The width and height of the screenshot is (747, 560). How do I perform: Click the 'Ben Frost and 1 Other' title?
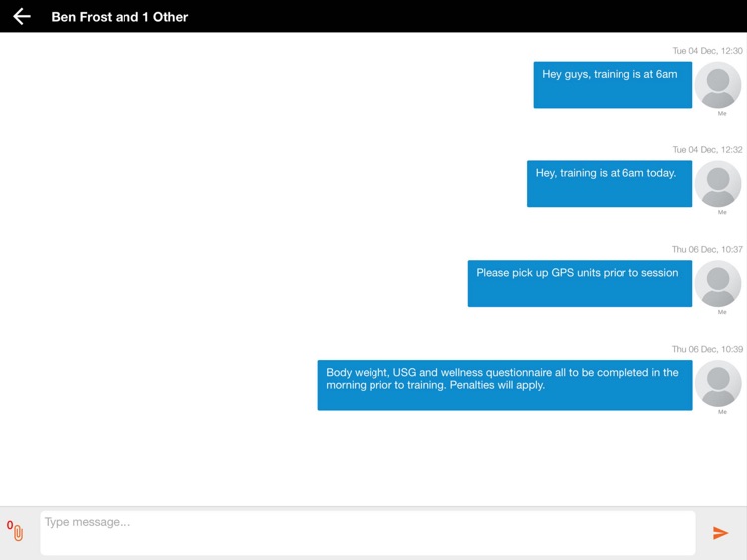click(x=120, y=17)
